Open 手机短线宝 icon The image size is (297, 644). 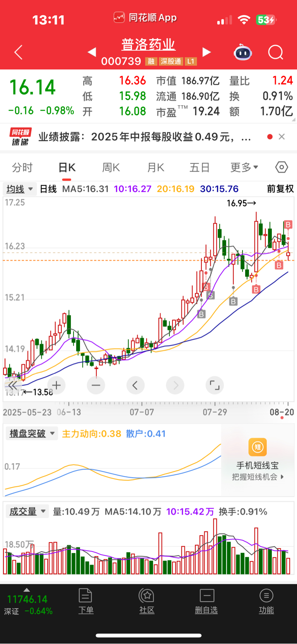pyautogui.click(x=258, y=447)
